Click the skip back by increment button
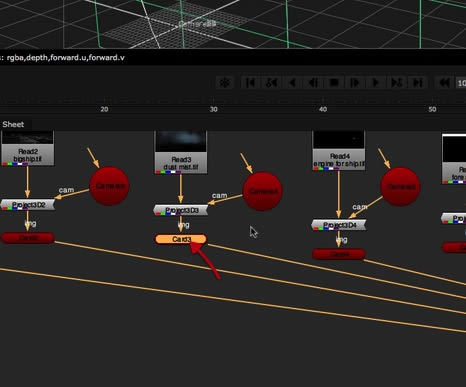Image resolution: width=466 pixels, height=387 pixels. [444, 82]
